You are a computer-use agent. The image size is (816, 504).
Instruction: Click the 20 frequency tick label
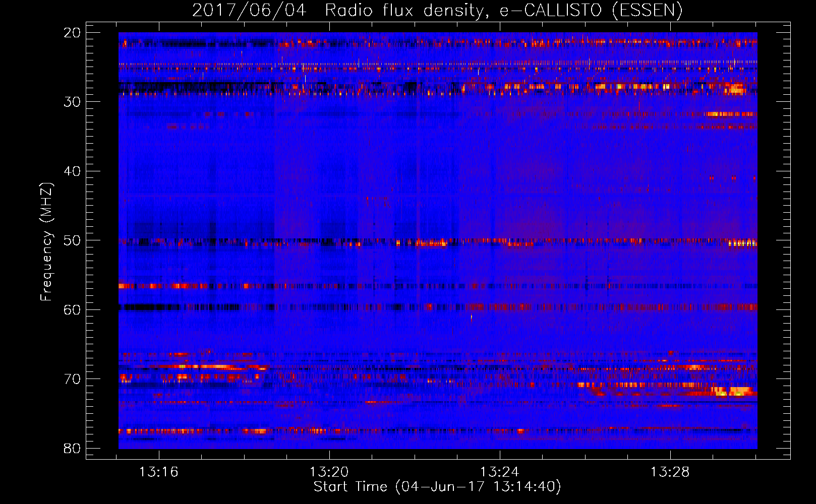point(72,33)
